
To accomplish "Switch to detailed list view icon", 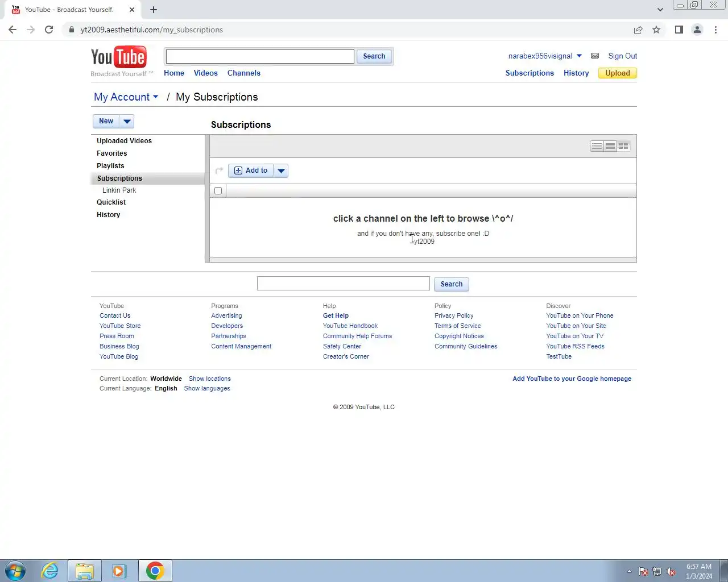I will (x=610, y=146).
